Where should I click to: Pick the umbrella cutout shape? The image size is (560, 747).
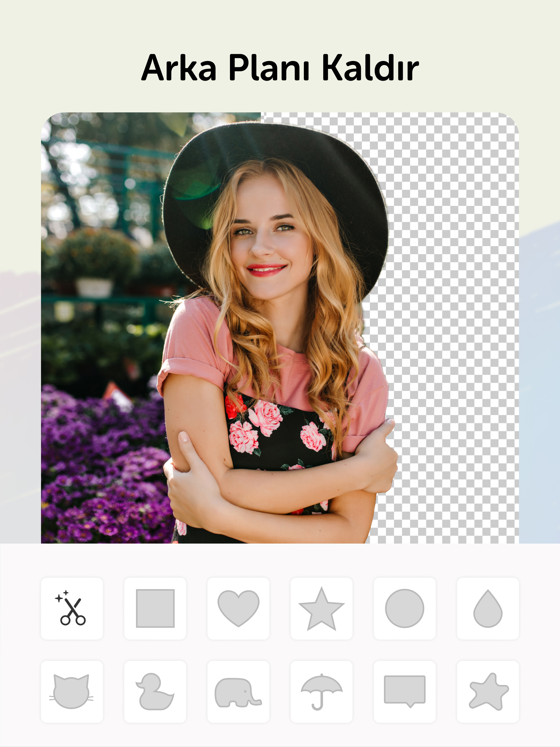click(321, 691)
